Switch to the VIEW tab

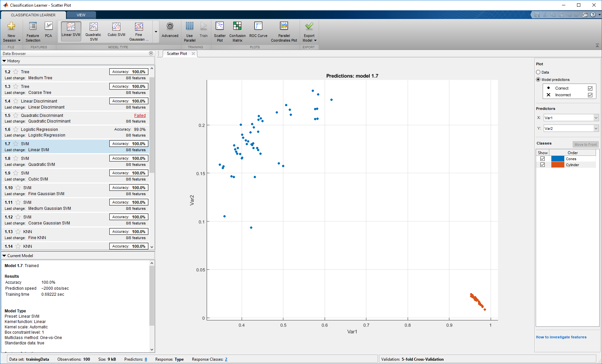coord(81,15)
